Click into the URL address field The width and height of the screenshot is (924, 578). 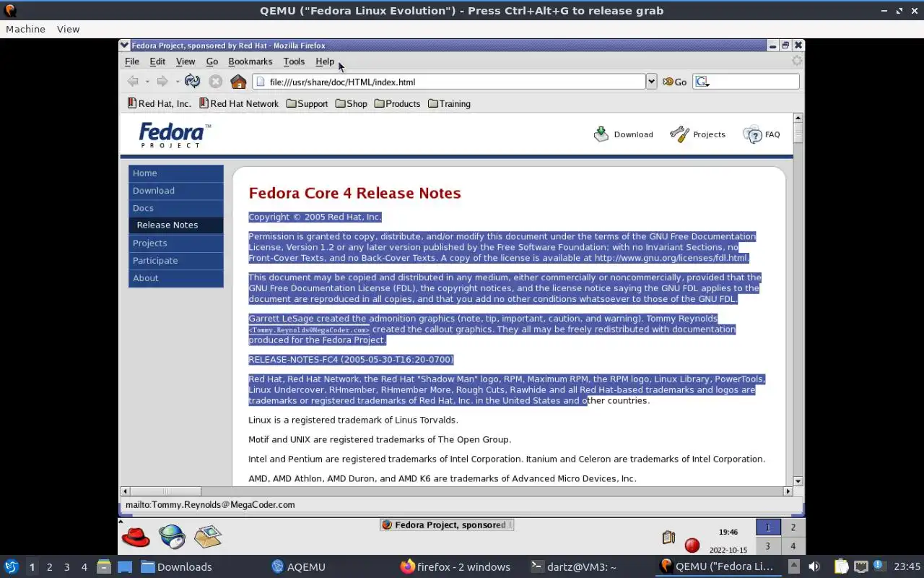point(449,82)
